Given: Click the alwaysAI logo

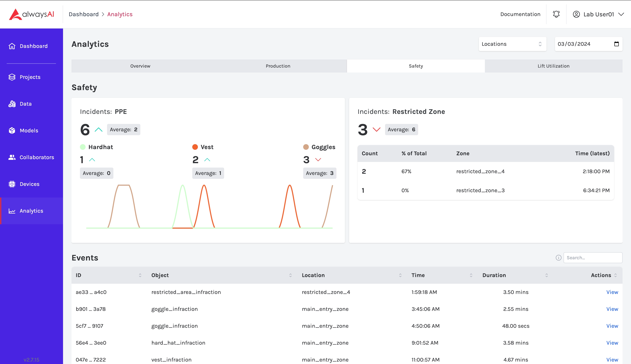Looking at the screenshot, I should coord(32,14).
